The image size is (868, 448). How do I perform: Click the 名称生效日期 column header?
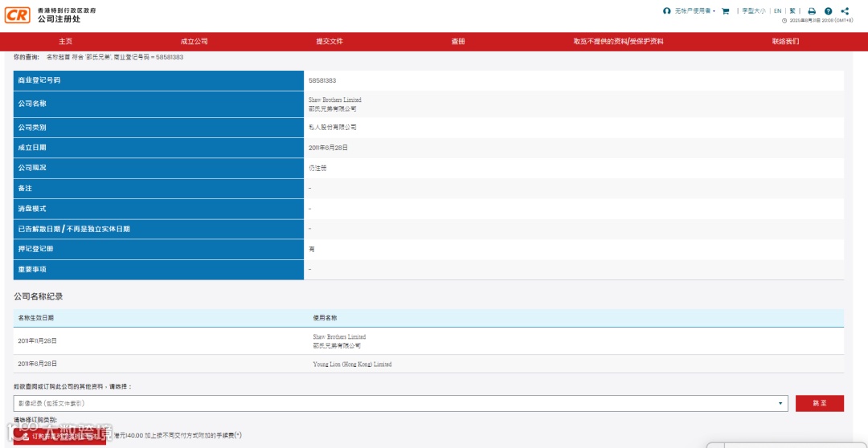(35, 318)
